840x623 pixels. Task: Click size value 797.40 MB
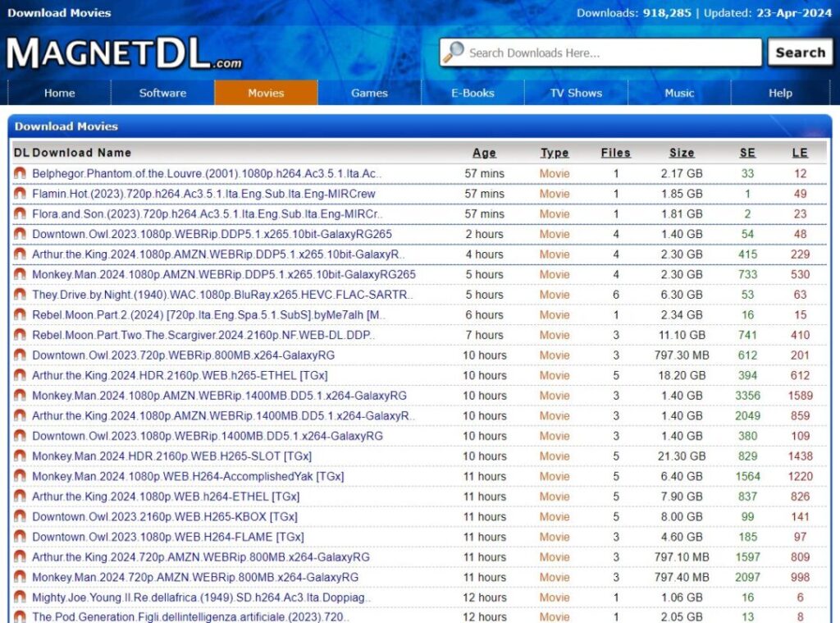(x=682, y=577)
